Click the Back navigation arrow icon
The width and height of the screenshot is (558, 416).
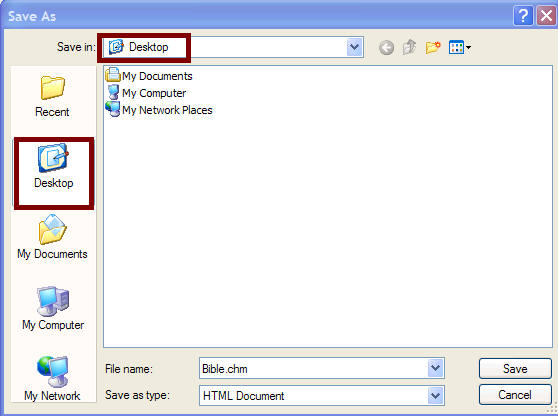tap(386, 47)
